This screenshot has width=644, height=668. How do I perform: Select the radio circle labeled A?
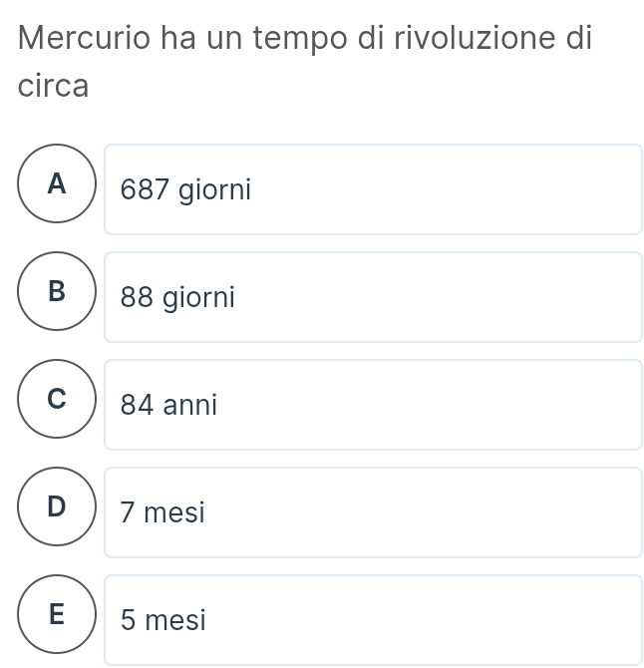(57, 183)
